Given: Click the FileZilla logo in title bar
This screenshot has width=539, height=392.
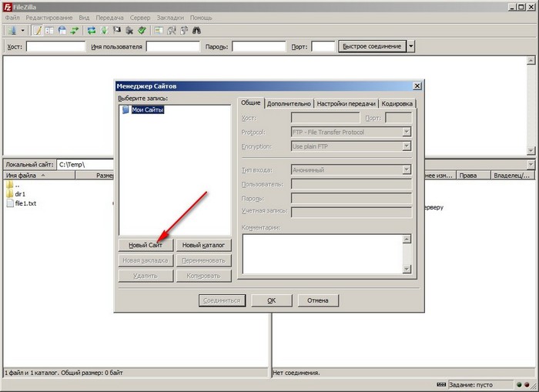Looking at the screenshot, I should click(7, 7).
